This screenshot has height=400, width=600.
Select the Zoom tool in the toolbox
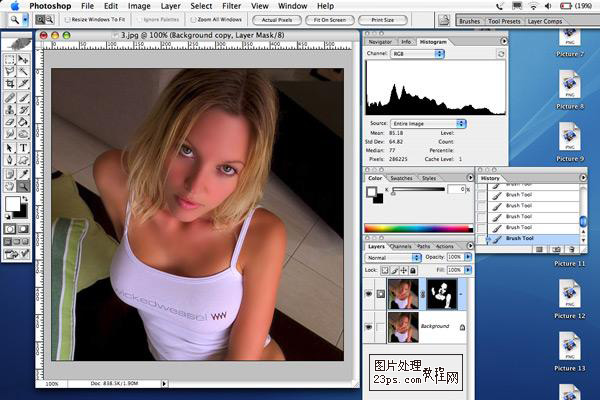pyautogui.click(x=23, y=186)
